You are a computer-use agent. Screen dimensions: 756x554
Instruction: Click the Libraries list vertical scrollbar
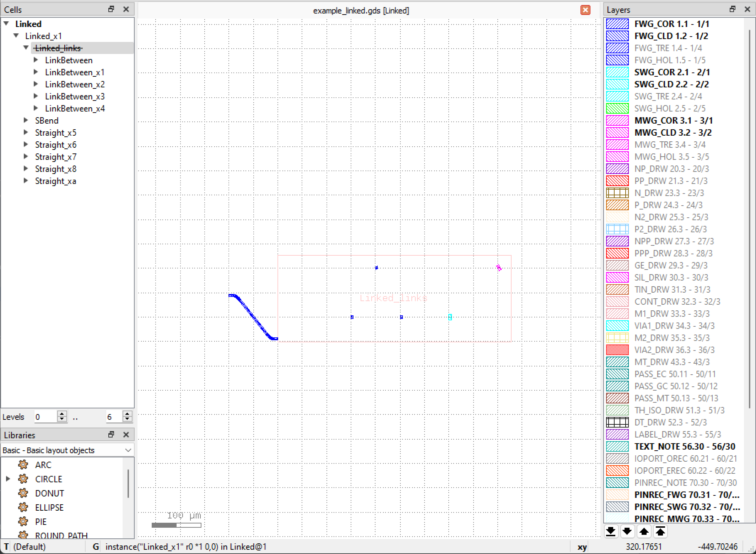point(128,484)
